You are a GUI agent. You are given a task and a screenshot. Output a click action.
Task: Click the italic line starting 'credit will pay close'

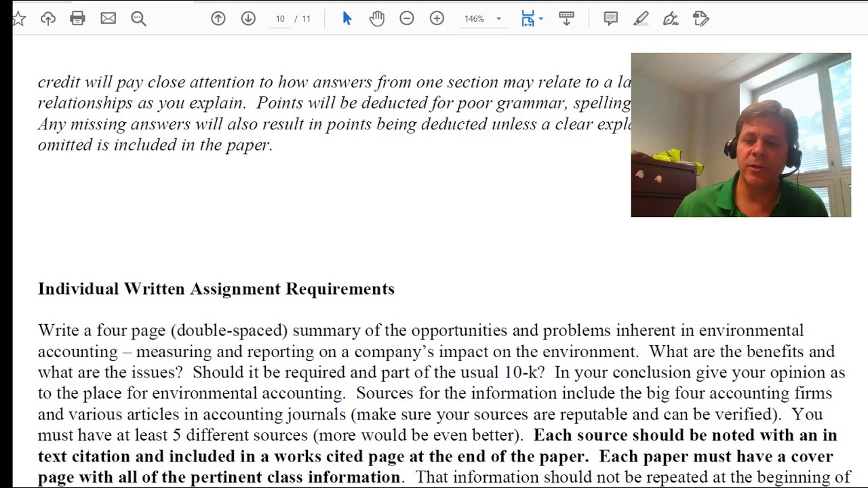[x=334, y=82]
